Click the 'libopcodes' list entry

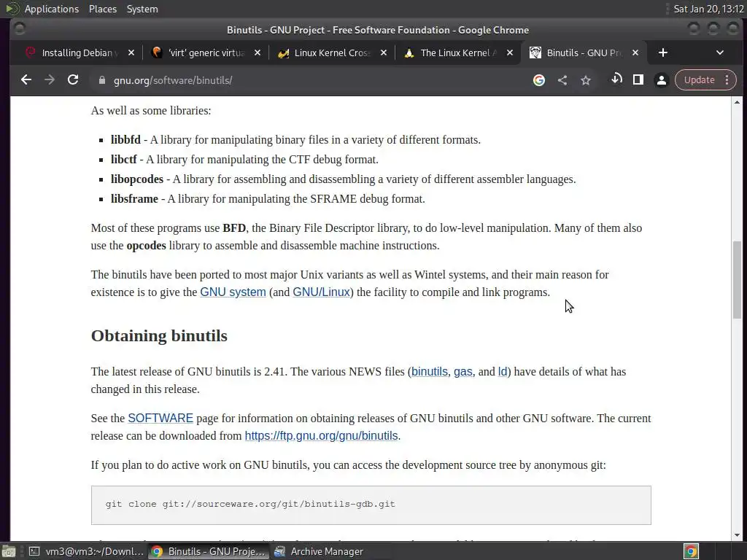[x=343, y=179]
